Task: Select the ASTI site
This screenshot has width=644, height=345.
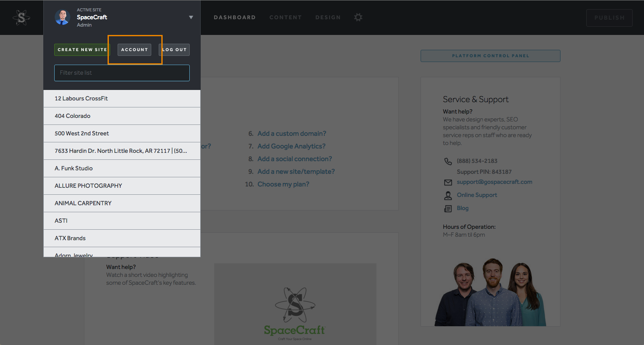Action: pyautogui.click(x=122, y=221)
